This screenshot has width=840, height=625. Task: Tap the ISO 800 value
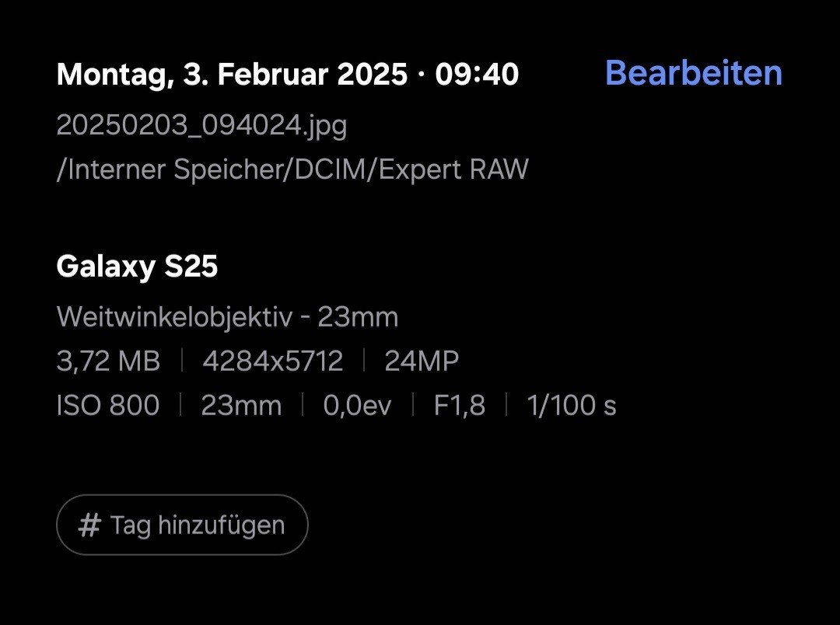point(107,405)
